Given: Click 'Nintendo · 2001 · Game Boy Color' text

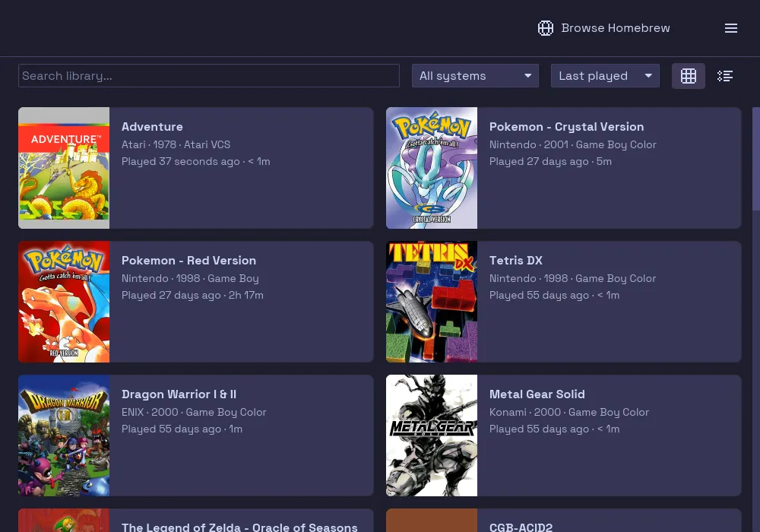Looking at the screenshot, I should click(573, 144).
